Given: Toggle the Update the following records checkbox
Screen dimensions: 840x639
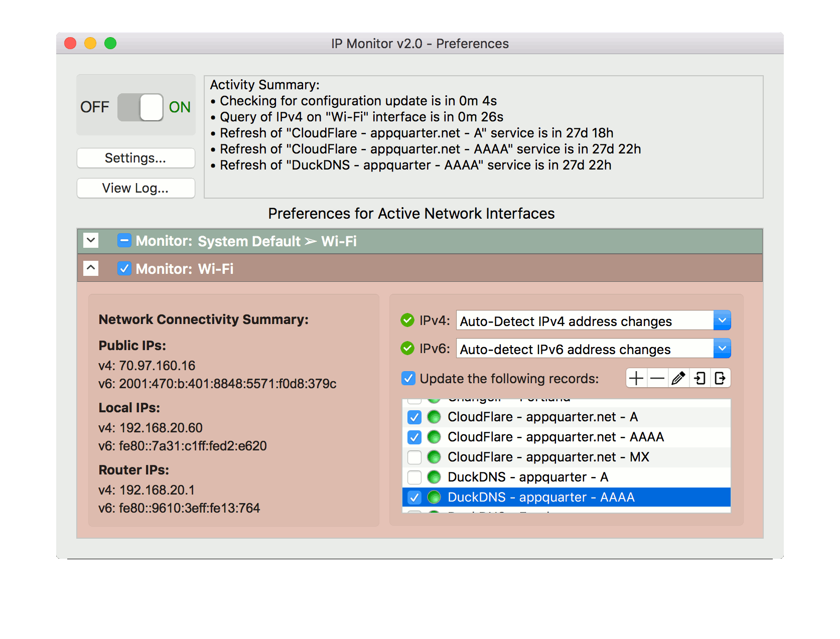Looking at the screenshot, I should pyautogui.click(x=408, y=379).
